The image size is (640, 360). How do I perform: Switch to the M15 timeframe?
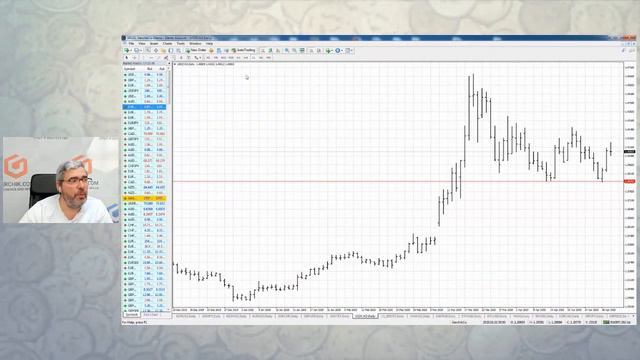tap(223, 58)
